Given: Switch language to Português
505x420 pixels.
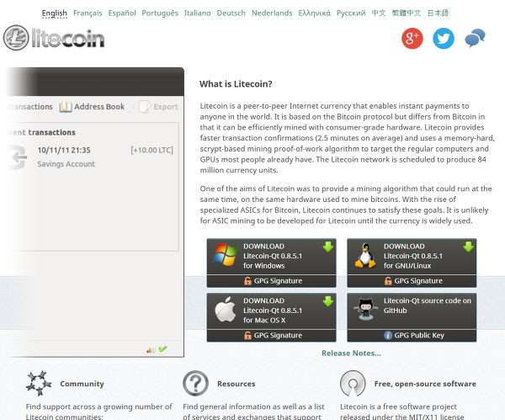Looking at the screenshot, I should [160, 13].
